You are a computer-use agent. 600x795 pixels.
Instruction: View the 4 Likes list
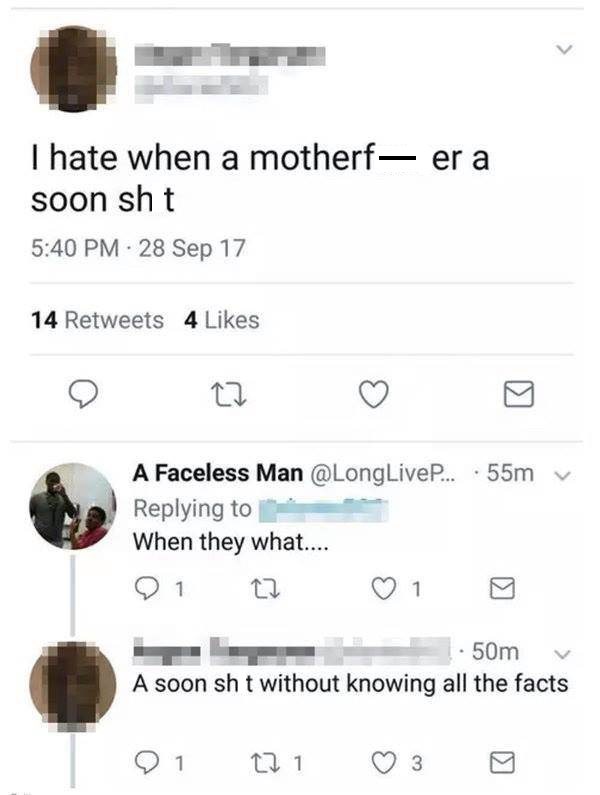coord(222,320)
